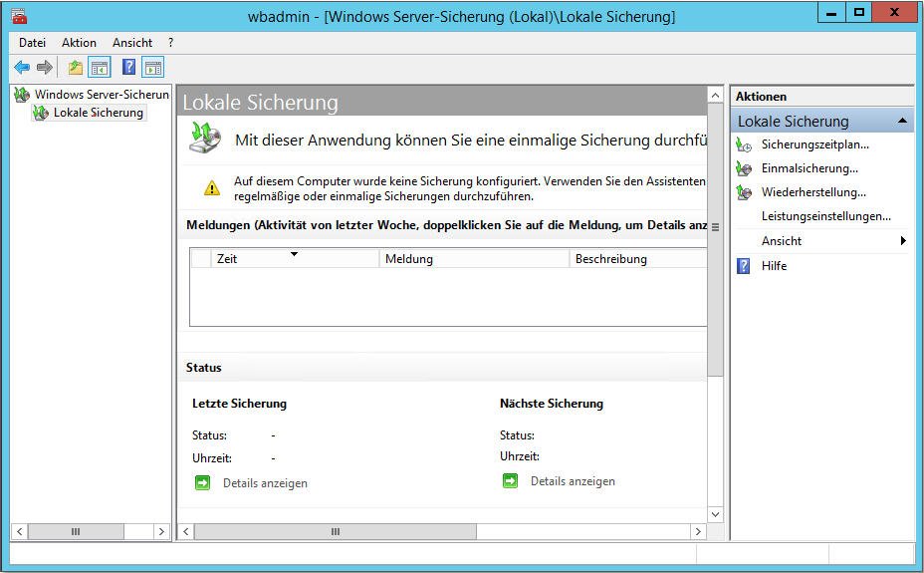Click tree pane horizontal scrollbar right arrow
The image size is (924, 573).
[x=161, y=532]
